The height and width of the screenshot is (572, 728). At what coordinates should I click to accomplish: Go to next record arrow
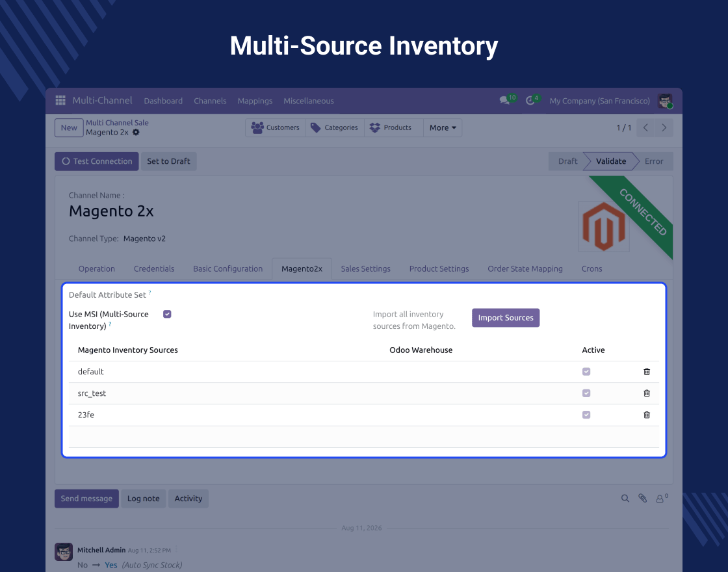[x=664, y=127]
